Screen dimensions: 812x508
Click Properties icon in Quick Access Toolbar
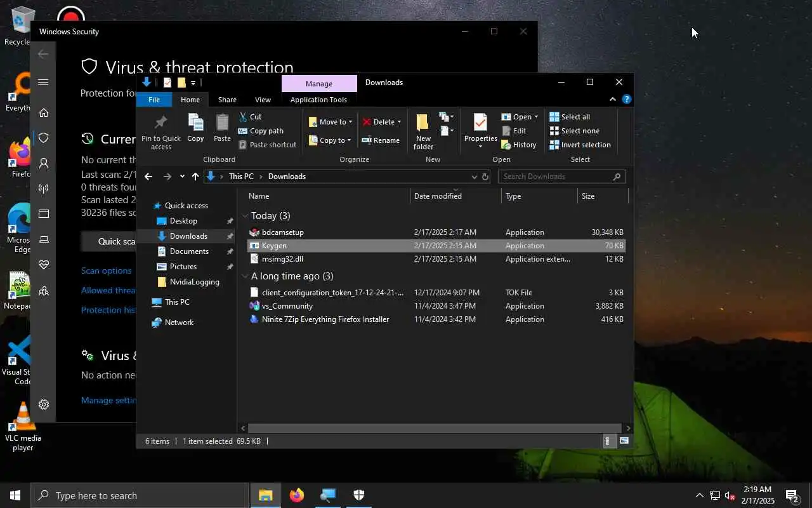167,83
